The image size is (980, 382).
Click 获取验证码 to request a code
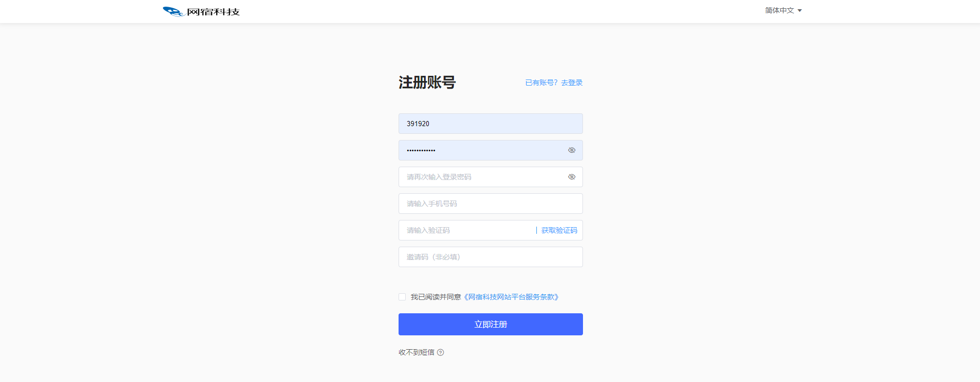coord(559,230)
